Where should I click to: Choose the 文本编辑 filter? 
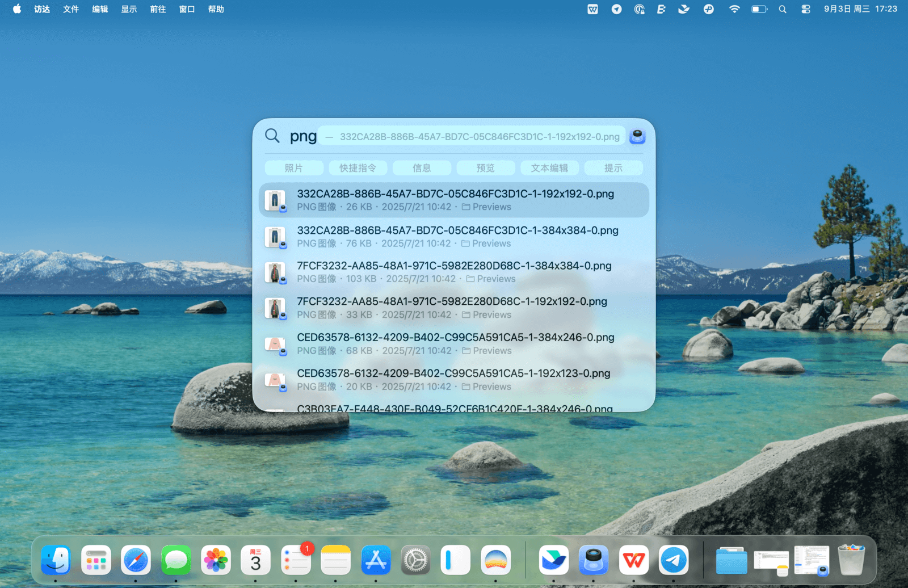[549, 168]
